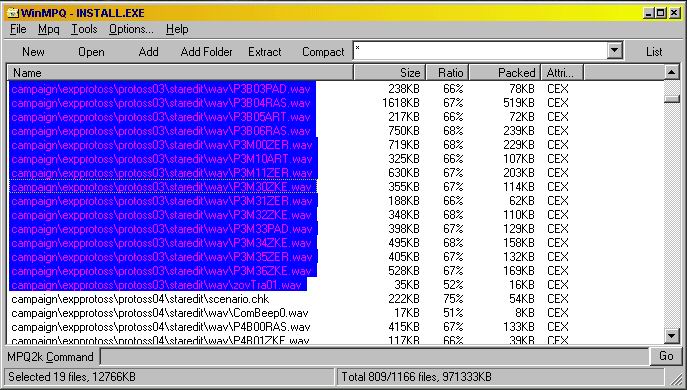
Task: Select file P3M11ZER.wav
Action: point(163,173)
